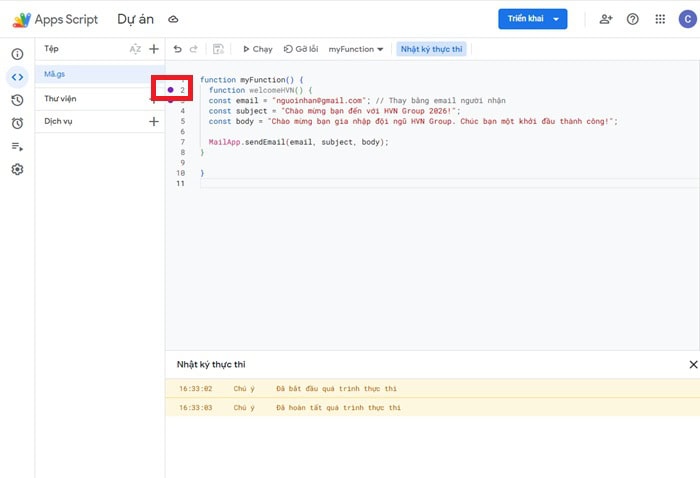Toggle the breakpoint on line 2
Viewport: 700px width, 478px height.
[x=170, y=90]
